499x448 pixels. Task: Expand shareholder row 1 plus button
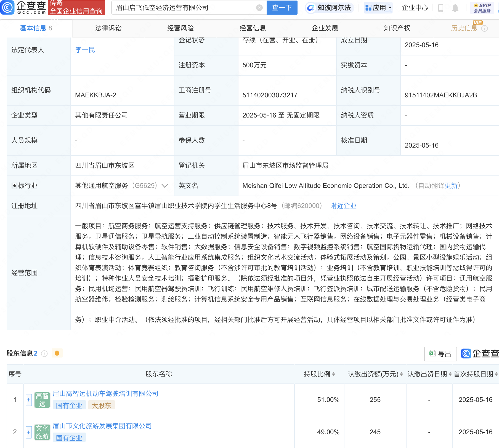pos(29,400)
